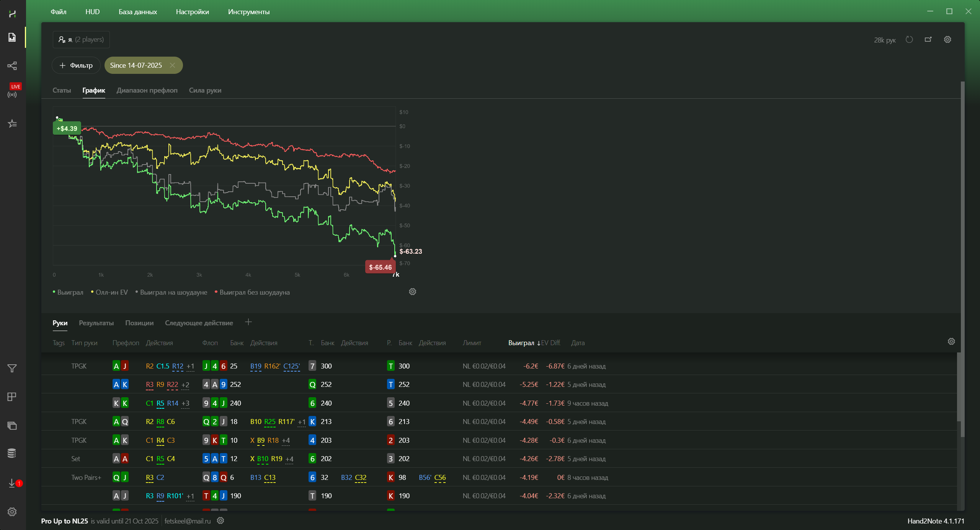Switch to the Диапазон префлоп tab

[x=147, y=90]
